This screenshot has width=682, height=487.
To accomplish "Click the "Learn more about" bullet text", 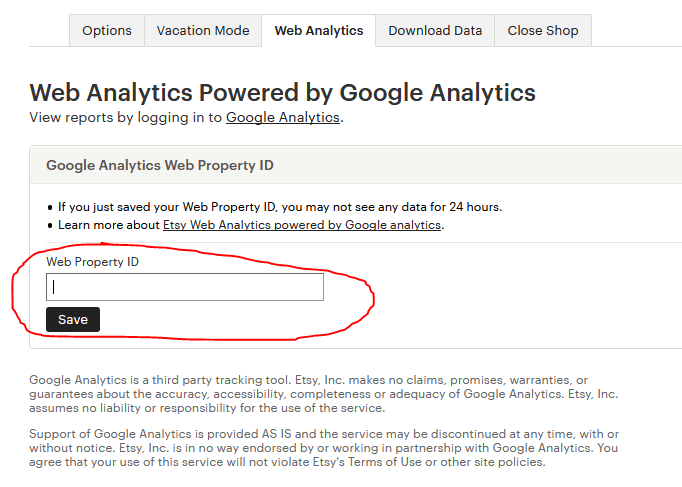I will (x=109, y=225).
